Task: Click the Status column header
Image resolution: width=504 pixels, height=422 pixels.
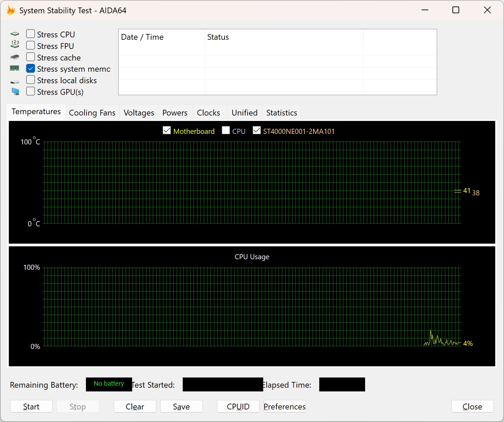Action: pos(284,37)
